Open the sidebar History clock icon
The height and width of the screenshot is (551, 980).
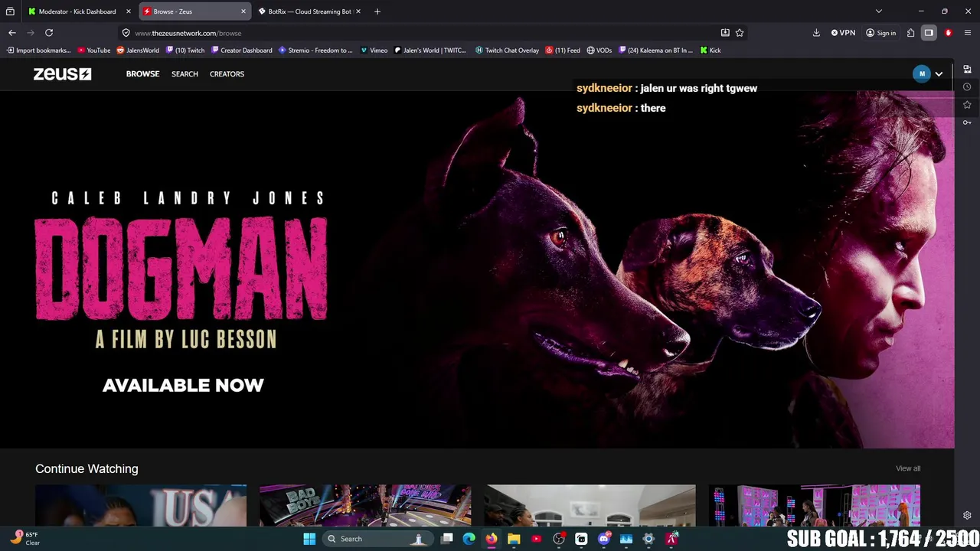(x=967, y=87)
